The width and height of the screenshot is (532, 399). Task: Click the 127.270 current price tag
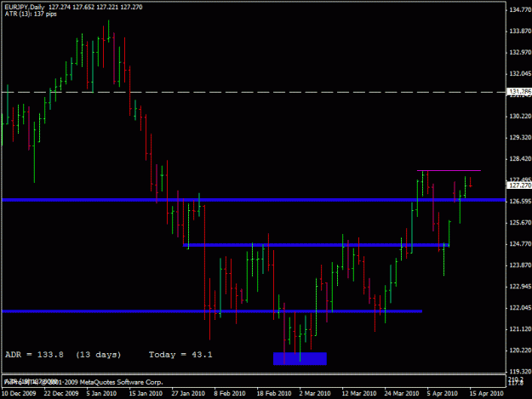click(x=519, y=185)
